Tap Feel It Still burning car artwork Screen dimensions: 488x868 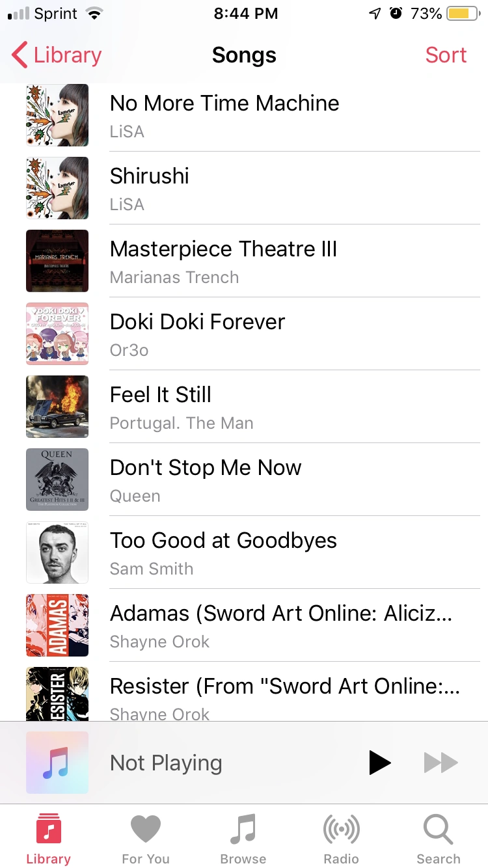(57, 407)
